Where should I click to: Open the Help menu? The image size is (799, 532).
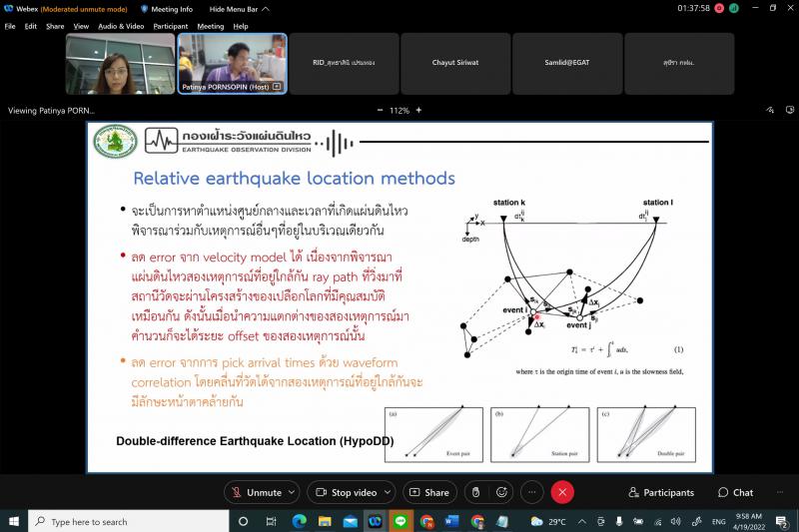click(x=241, y=27)
